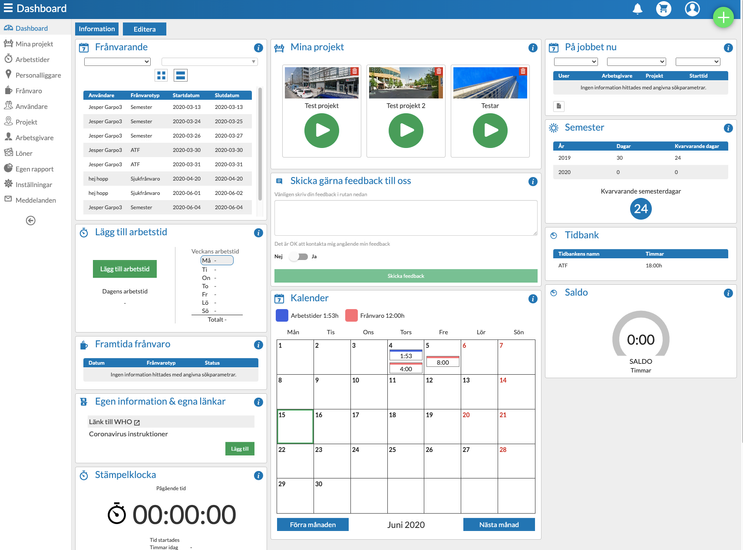Open Länk till WHO link
This screenshot has height=550, width=743.
(x=110, y=422)
